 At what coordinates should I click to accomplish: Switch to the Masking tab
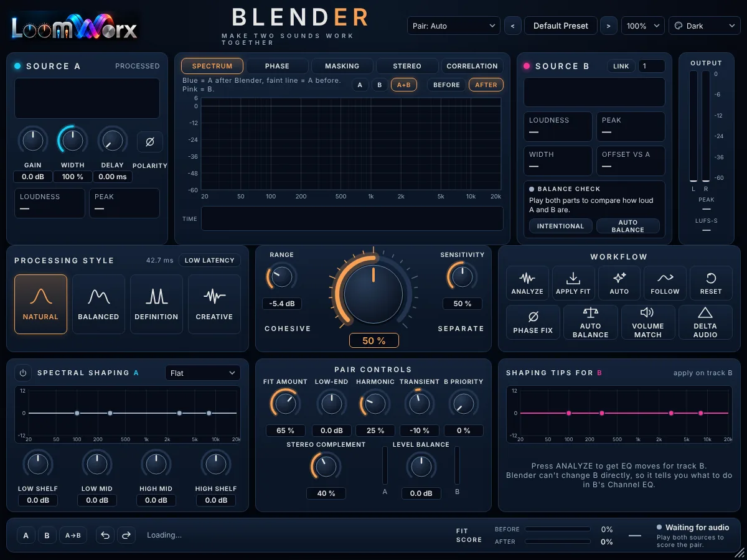(x=342, y=66)
